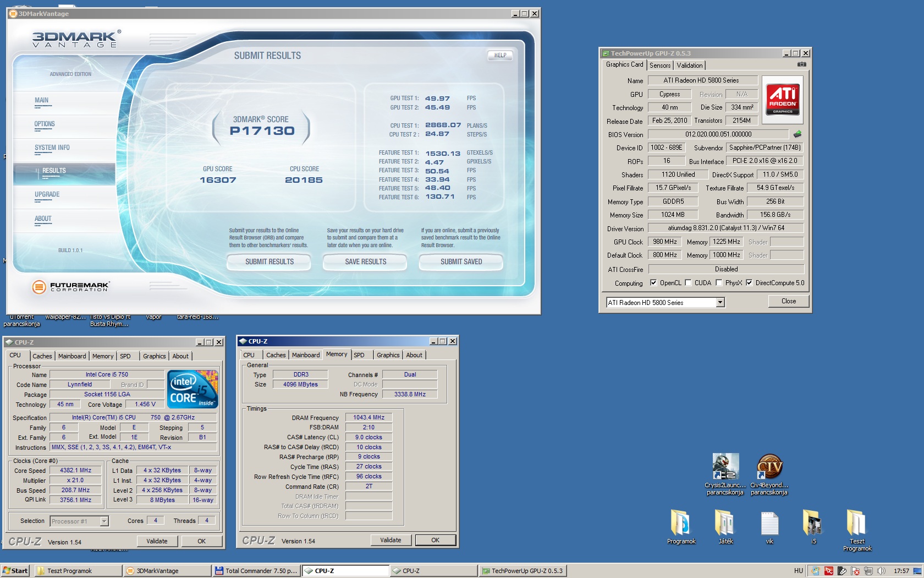Click the Windows update tray icon
This screenshot has width=924, height=578.
[x=815, y=571]
